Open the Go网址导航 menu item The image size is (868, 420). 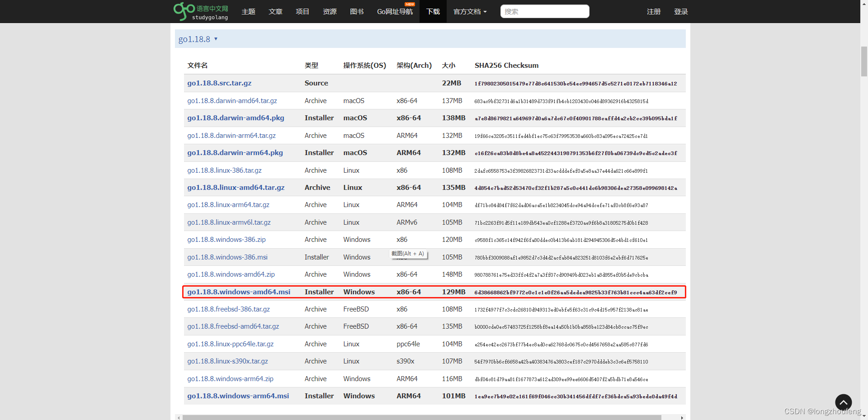coord(395,11)
